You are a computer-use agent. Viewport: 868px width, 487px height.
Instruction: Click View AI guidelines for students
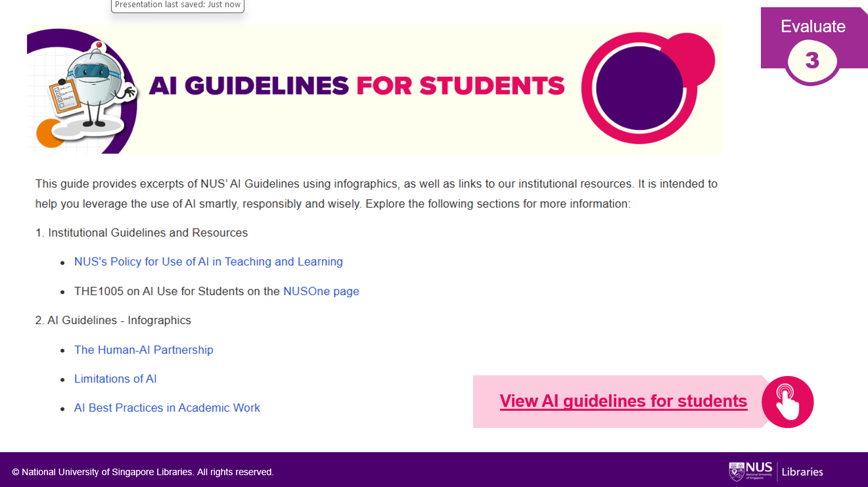pyautogui.click(x=623, y=401)
